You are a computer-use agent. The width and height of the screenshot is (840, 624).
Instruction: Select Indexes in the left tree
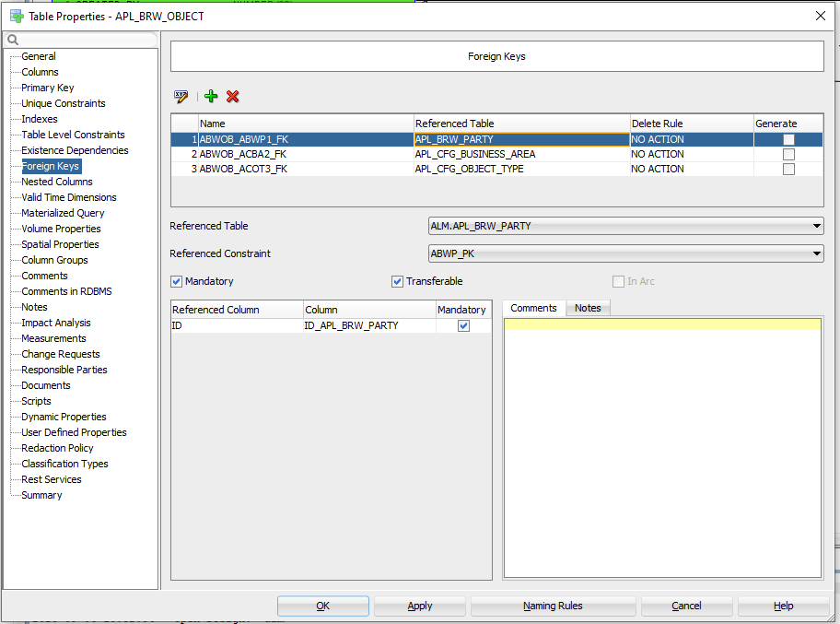click(40, 119)
